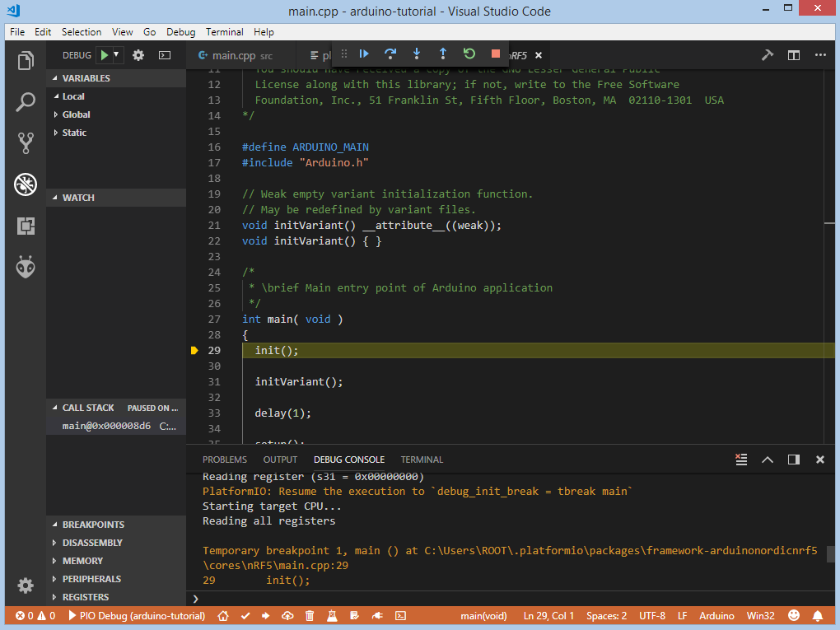The height and width of the screenshot is (630, 840).
Task: Open the Debug menu
Action: pos(180,31)
